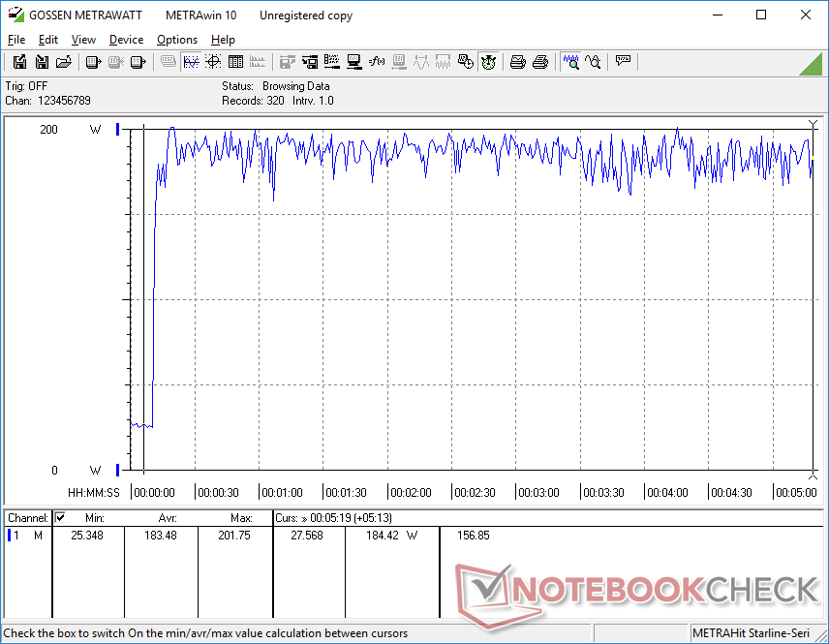Click the curve search magnifier icon
Screen dimensions: 829x644
[x=594, y=62]
